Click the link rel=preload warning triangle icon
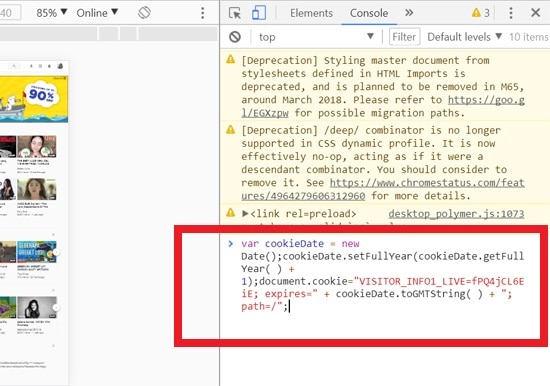This screenshot has width=550, height=386. point(230,212)
